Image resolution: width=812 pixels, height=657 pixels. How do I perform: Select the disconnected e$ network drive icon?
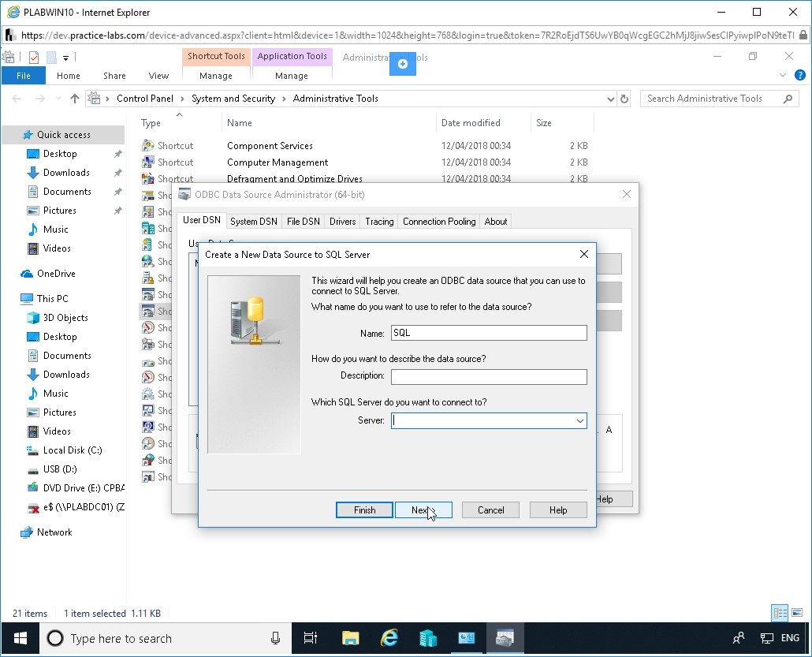[x=33, y=507]
